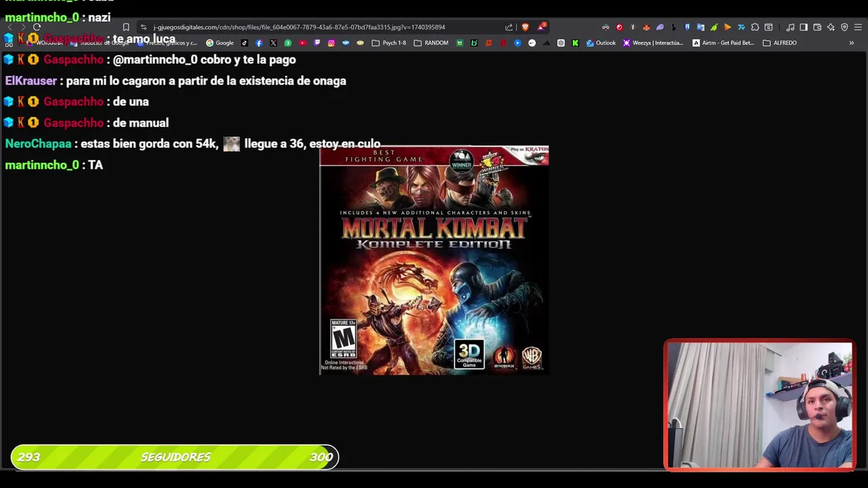Image resolution: width=868 pixels, height=488 pixels.
Task: Open the Brave VPN shield icon
Action: coord(844,27)
